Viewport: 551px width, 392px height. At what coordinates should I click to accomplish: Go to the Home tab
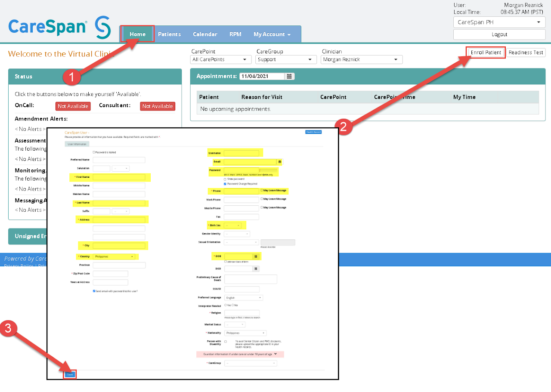[138, 34]
